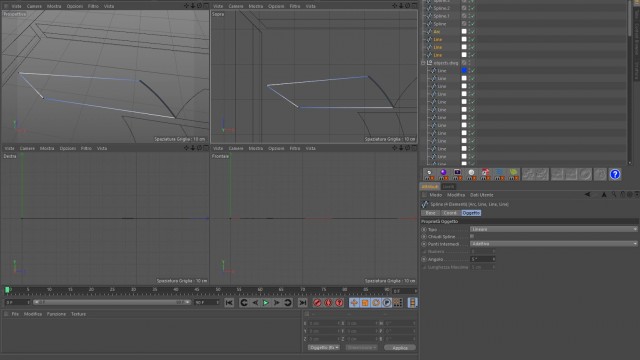Toggle scale keyframe recording icon

(365, 302)
